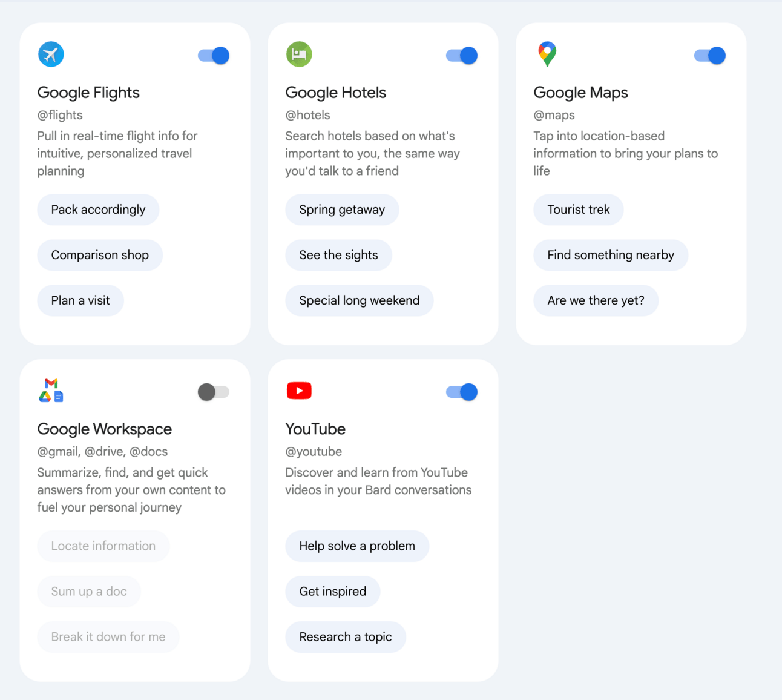Click the 'Plan a visit' chip

tap(80, 300)
